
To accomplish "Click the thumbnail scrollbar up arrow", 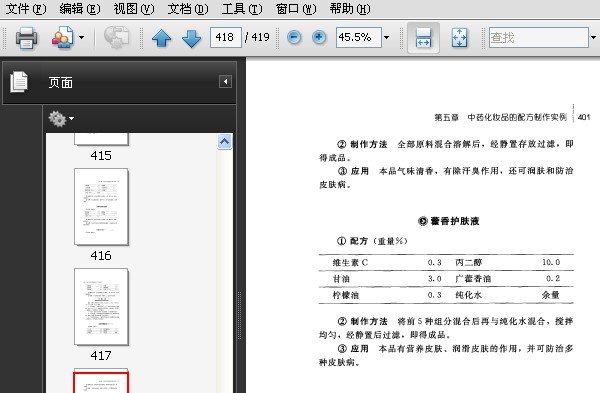I will click(x=225, y=142).
